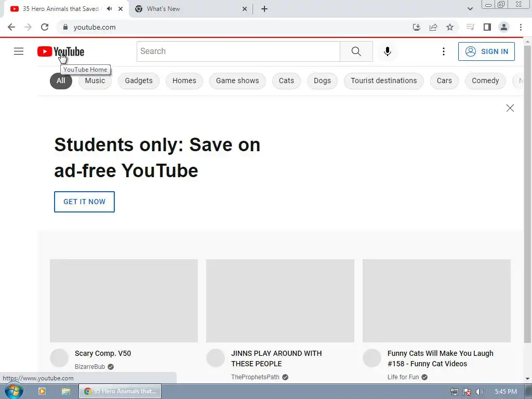
Task: Close the What's New tab
Action: click(245, 9)
